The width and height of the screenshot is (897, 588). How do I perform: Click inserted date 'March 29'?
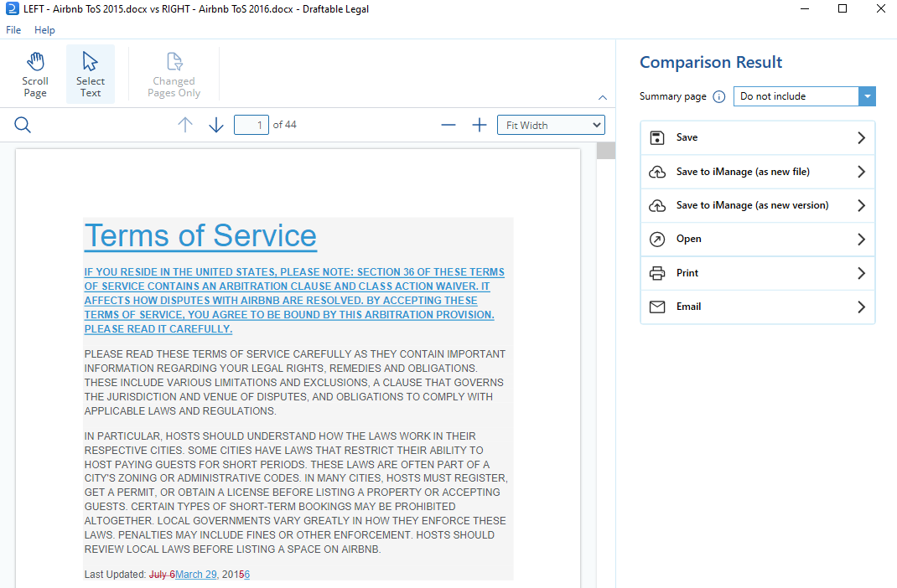point(195,575)
